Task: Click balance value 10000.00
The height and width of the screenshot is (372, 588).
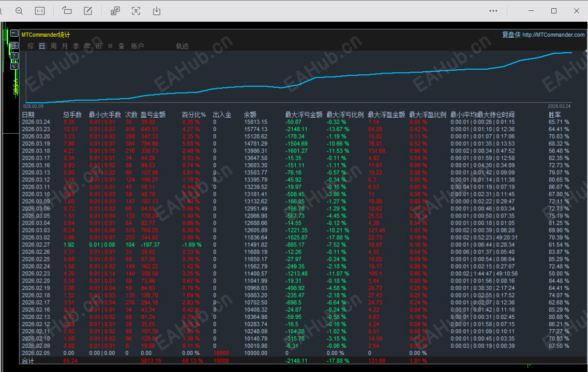Action: click(x=256, y=353)
